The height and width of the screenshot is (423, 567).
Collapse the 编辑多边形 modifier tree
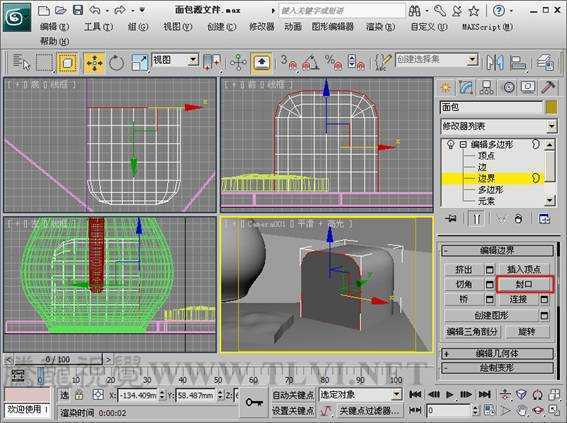(x=463, y=145)
